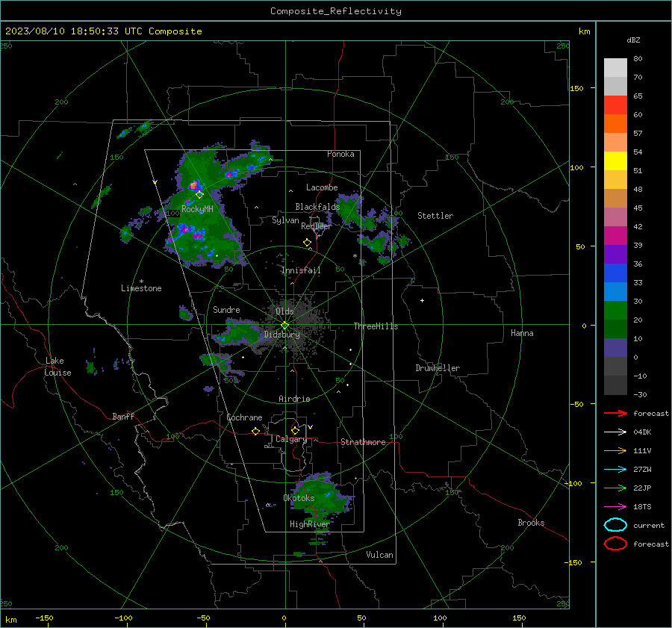Screen dimensions: 672x628
Task: Click the Banff town label
Action: tap(123, 416)
